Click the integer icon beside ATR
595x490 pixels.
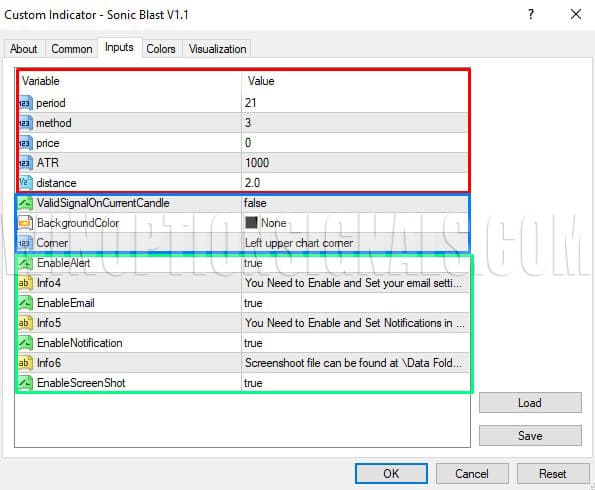coord(25,163)
